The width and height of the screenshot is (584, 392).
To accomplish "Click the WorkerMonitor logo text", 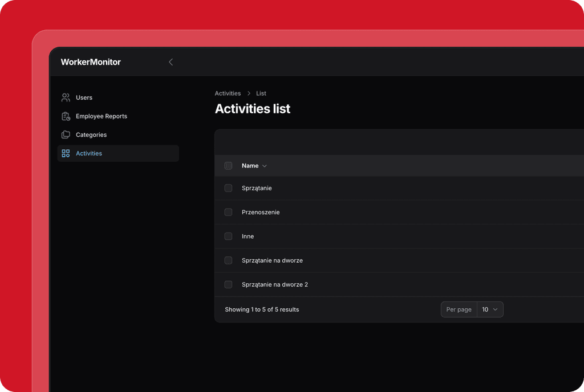I will [91, 62].
